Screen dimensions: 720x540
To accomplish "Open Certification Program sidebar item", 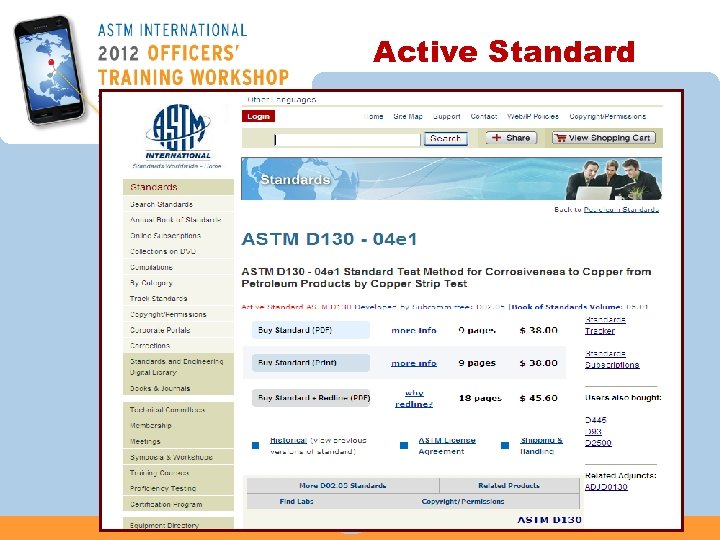I will tap(166, 505).
